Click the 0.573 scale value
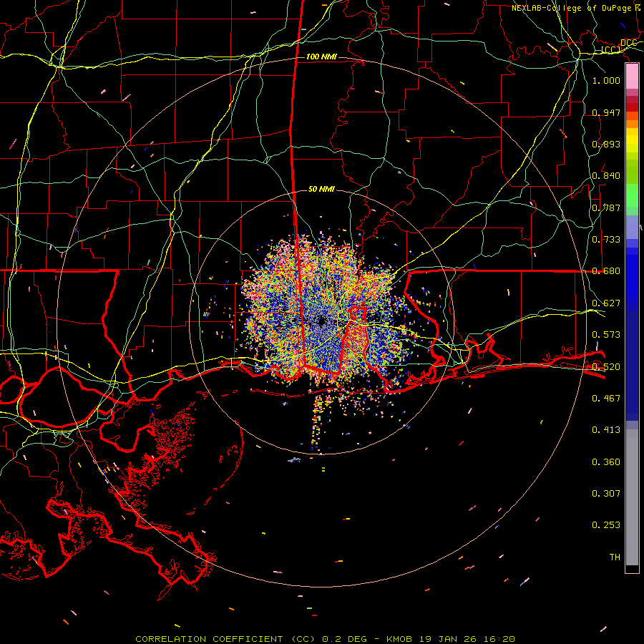Viewport: 644px width, 644px height. click(x=606, y=335)
